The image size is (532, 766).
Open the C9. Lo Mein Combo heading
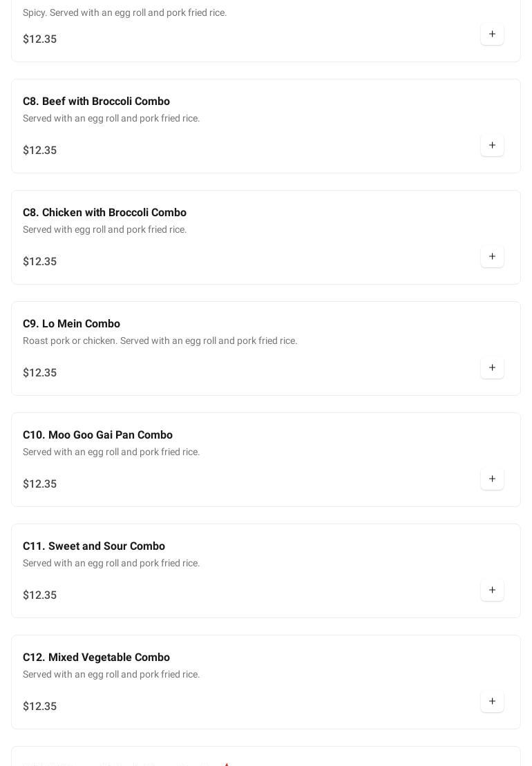point(71,324)
